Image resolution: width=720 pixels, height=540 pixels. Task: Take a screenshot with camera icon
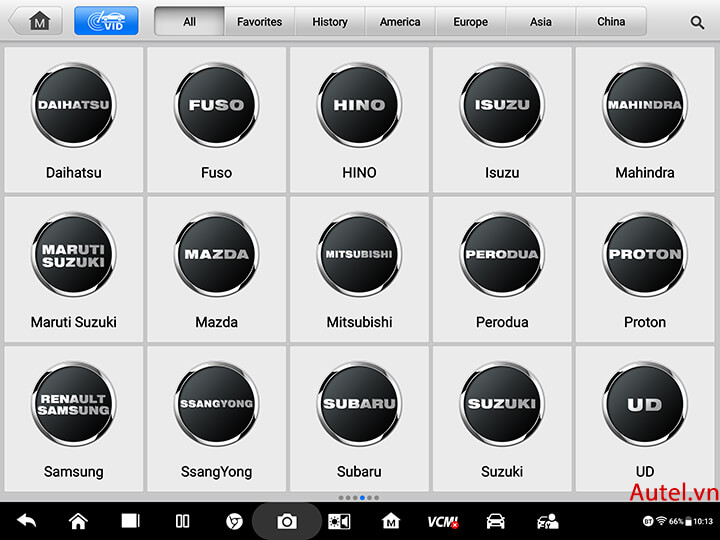287,522
